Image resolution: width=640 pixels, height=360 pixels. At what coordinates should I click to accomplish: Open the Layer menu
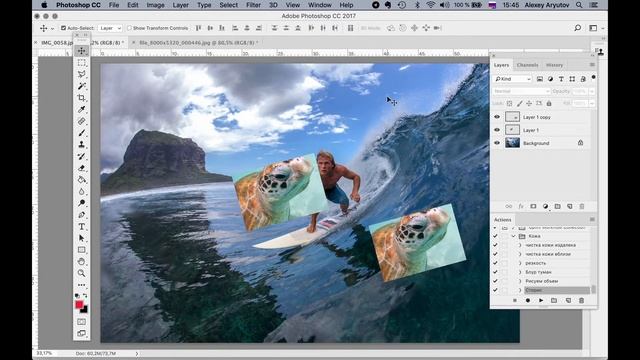[180, 5]
